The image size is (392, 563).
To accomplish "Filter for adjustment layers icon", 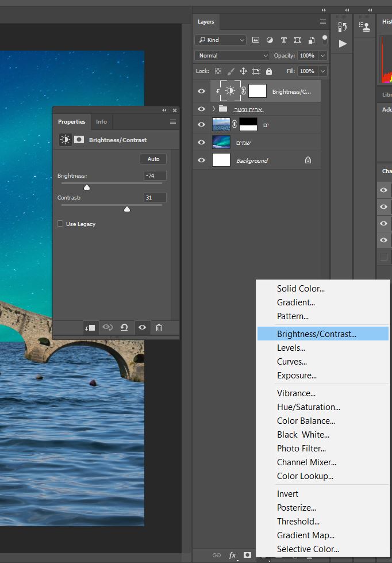I will [270, 40].
